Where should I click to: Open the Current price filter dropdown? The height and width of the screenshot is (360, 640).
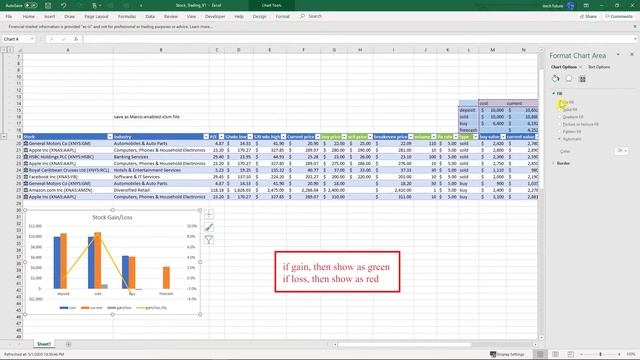pyautogui.click(x=317, y=136)
